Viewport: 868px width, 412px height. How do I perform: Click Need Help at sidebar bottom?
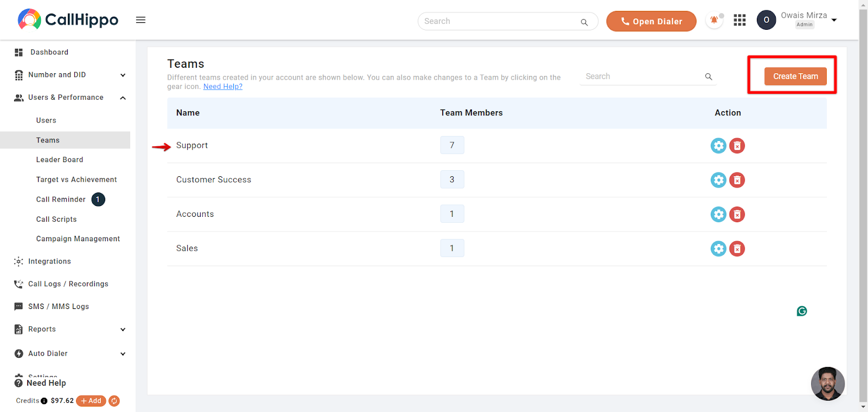click(46, 383)
